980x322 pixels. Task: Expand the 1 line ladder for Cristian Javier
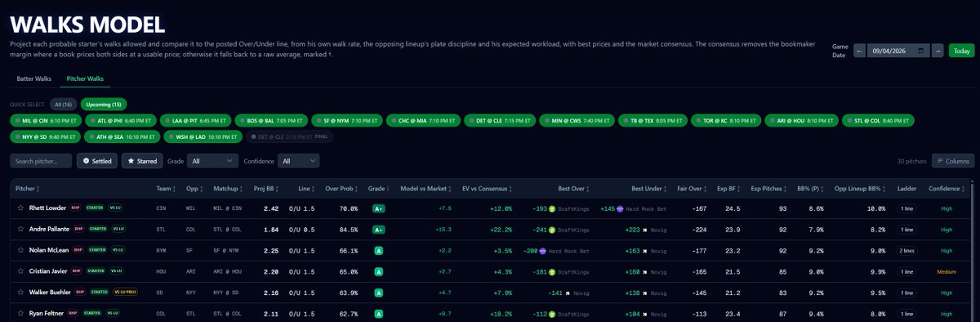tap(906, 271)
